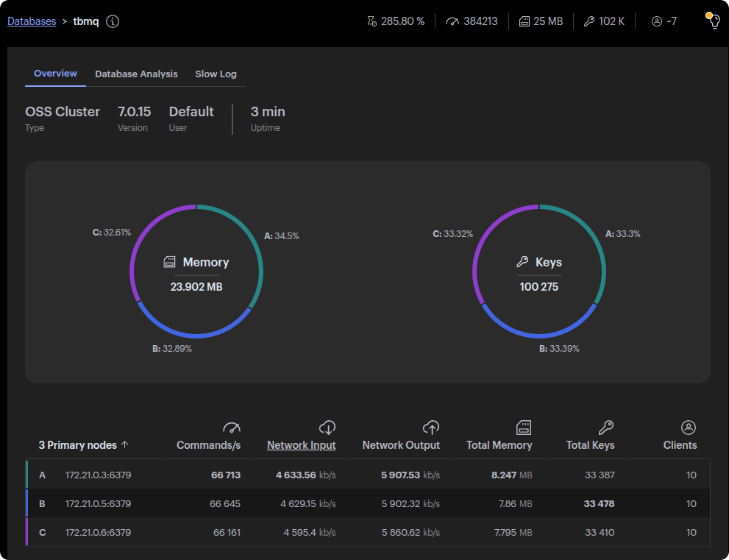Viewport: 729px width, 560px height.
Task: Toggle sort arrow next to 3 Primary nodes
Action: pos(125,444)
